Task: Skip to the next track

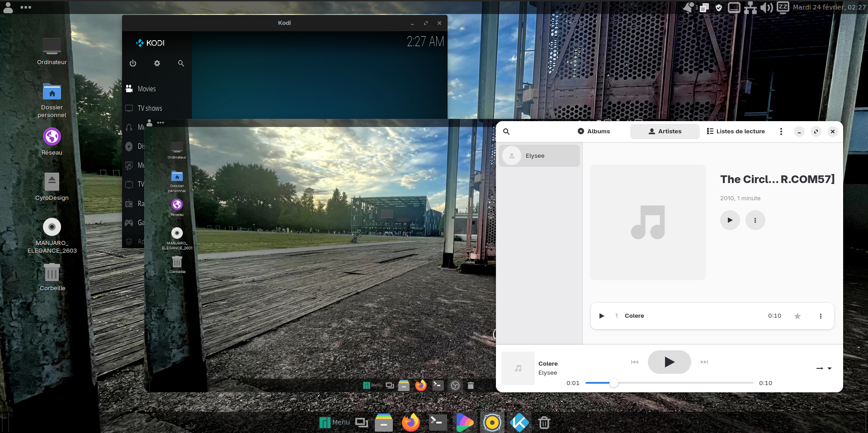Action: pyautogui.click(x=704, y=362)
